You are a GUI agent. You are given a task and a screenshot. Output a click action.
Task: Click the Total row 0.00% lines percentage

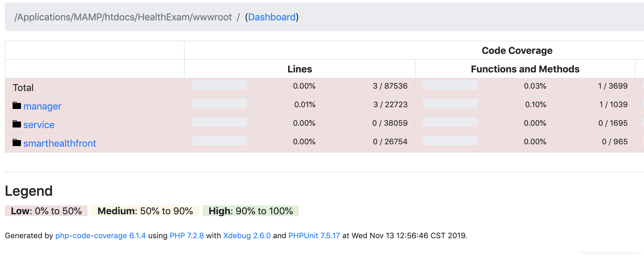pyautogui.click(x=304, y=86)
